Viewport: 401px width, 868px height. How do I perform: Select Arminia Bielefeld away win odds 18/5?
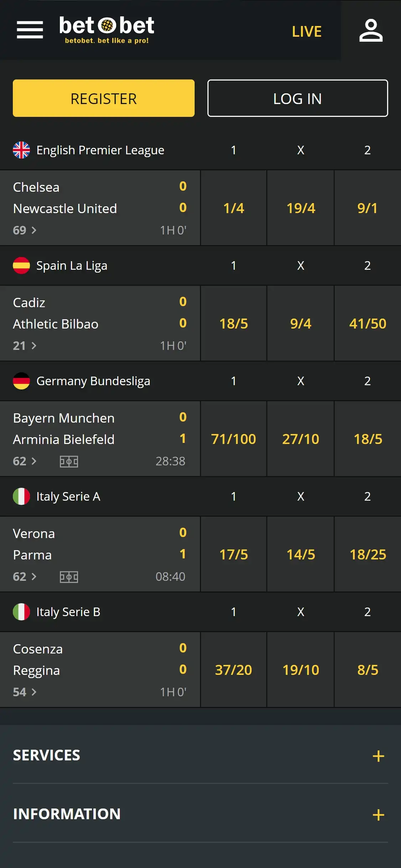pyautogui.click(x=367, y=439)
